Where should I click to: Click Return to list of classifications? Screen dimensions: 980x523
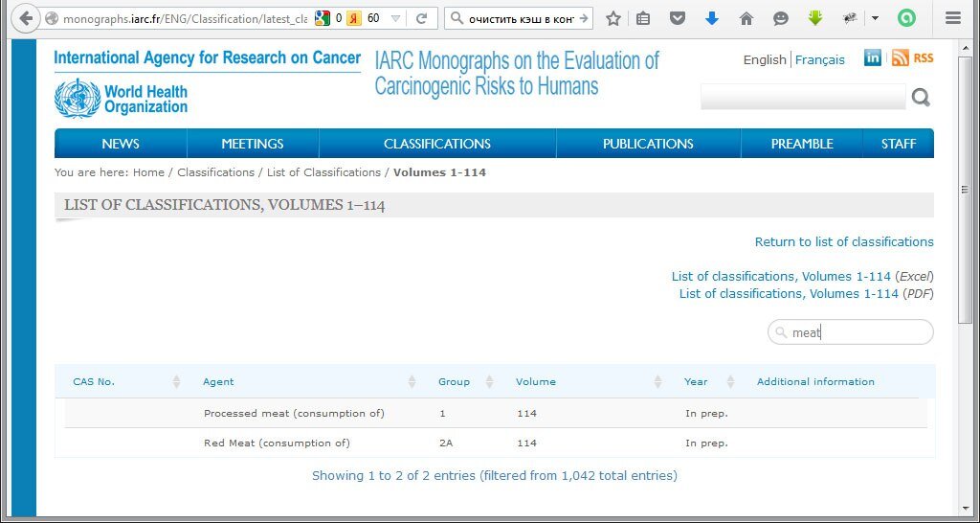coord(844,241)
